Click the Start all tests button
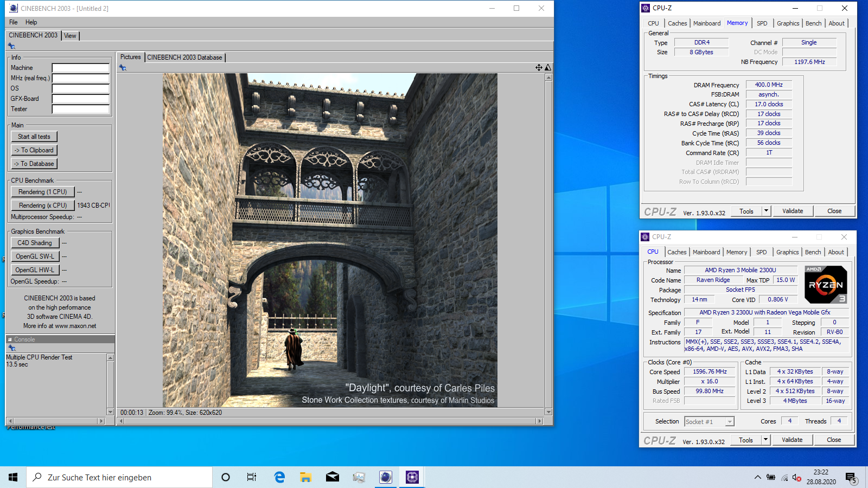Image resolution: width=868 pixels, height=488 pixels. pos(34,137)
